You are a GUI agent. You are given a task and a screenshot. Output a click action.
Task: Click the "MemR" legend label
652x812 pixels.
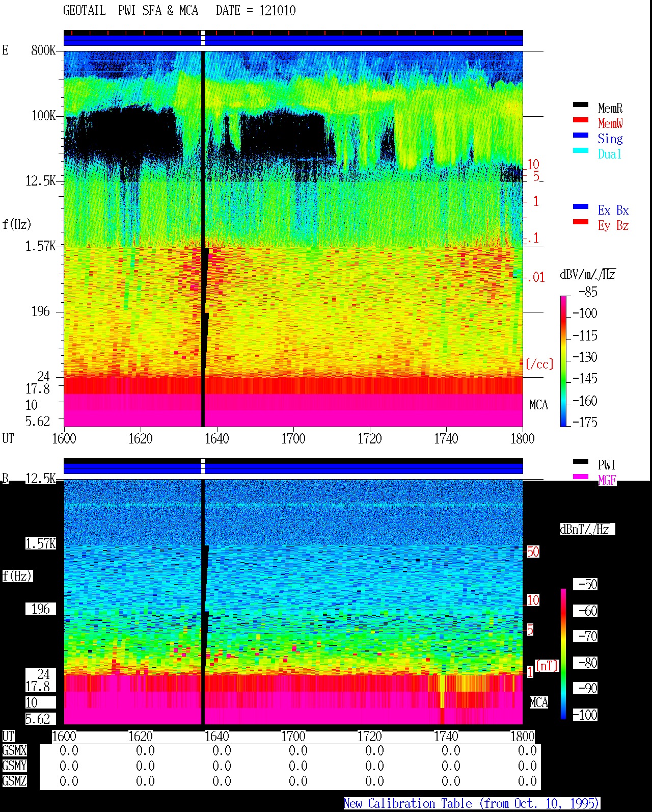610,108
